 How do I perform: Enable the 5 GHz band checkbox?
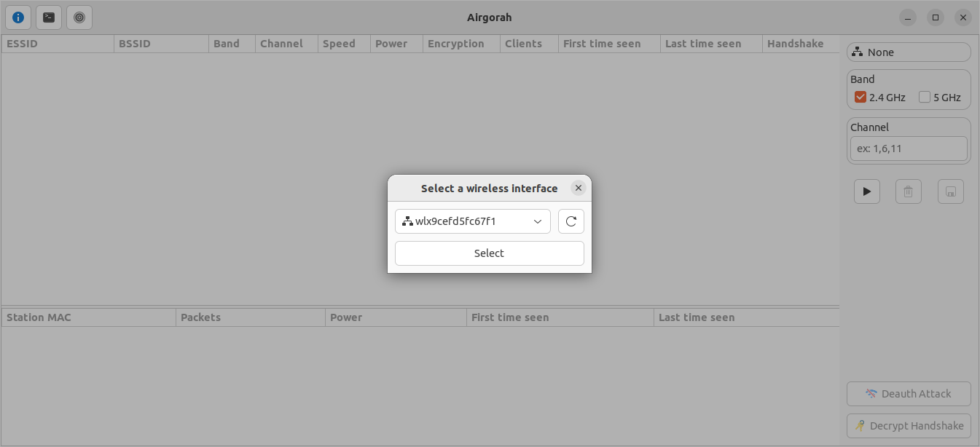tap(926, 97)
